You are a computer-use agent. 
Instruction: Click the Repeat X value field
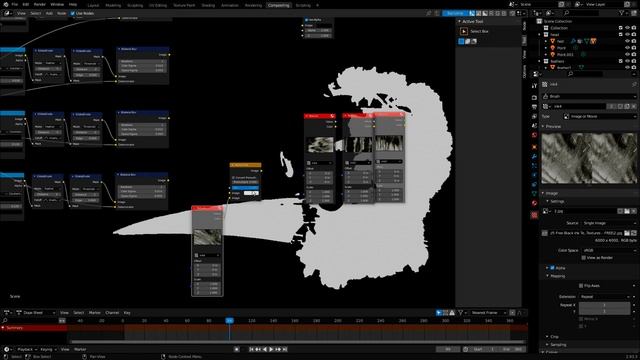click(604, 305)
